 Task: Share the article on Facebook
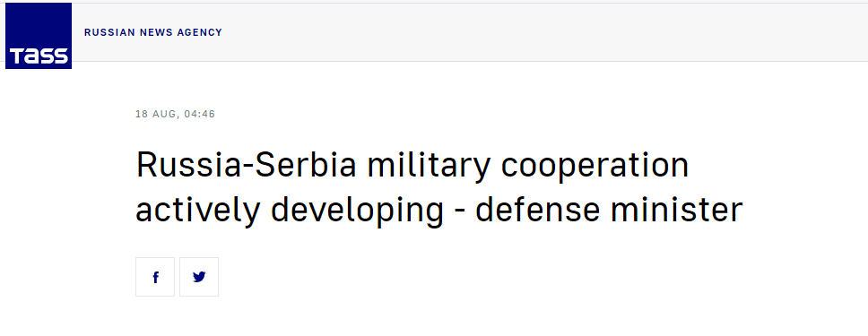[x=155, y=277]
